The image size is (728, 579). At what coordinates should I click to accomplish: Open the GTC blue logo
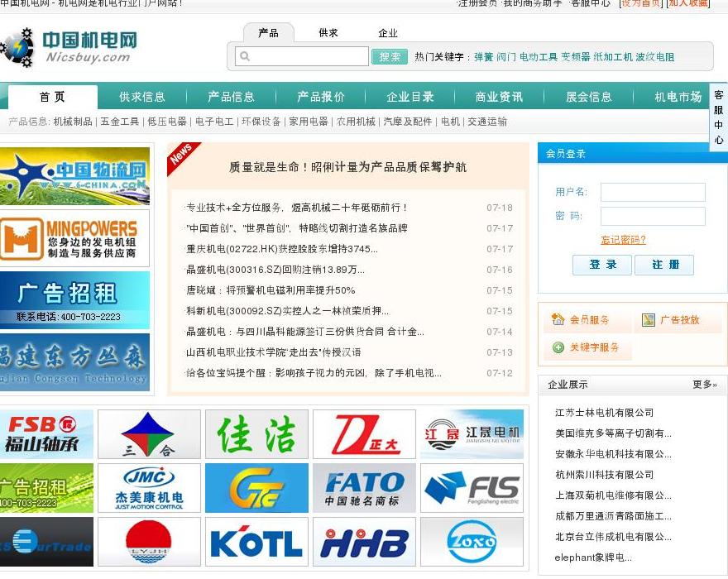point(256,488)
